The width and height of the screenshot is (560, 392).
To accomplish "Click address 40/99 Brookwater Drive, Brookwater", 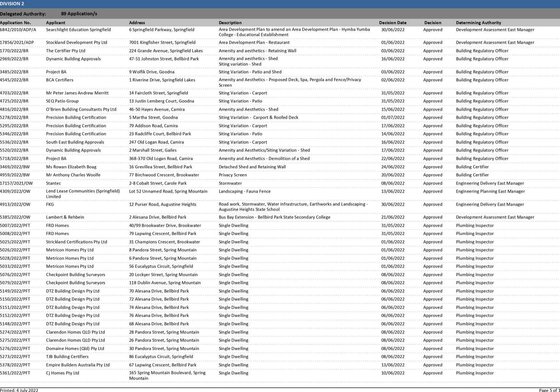I will point(165,226).
